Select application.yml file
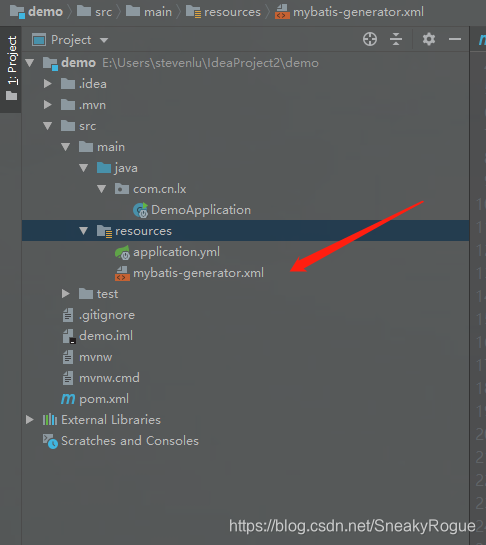Viewport: 486px width, 545px height. click(x=176, y=252)
